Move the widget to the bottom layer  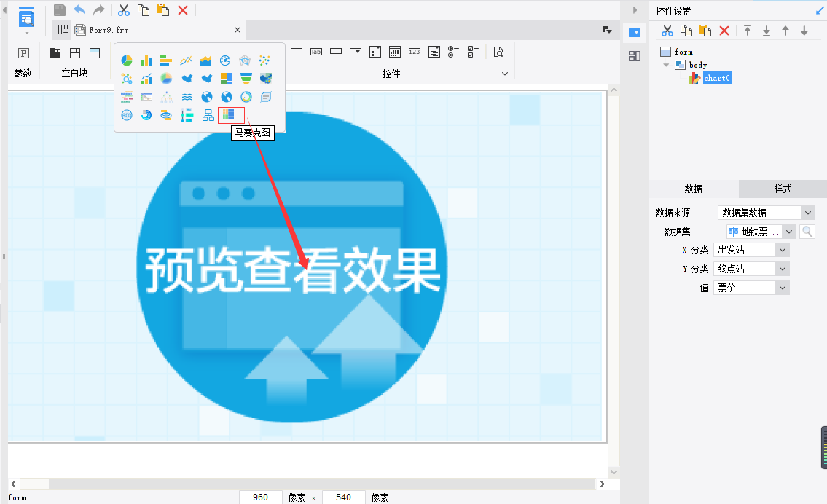[767, 31]
